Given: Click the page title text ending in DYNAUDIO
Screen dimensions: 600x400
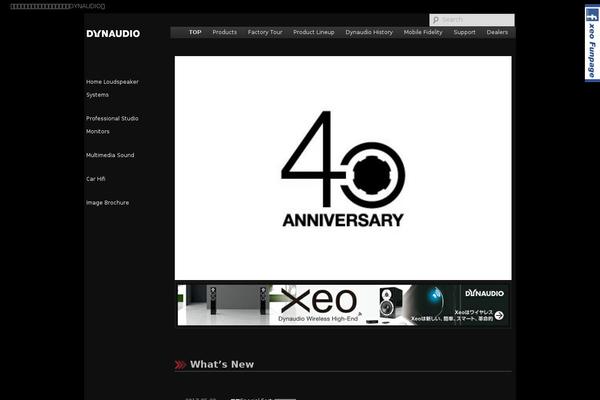Looking at the screenshot, I should [57, 6].
